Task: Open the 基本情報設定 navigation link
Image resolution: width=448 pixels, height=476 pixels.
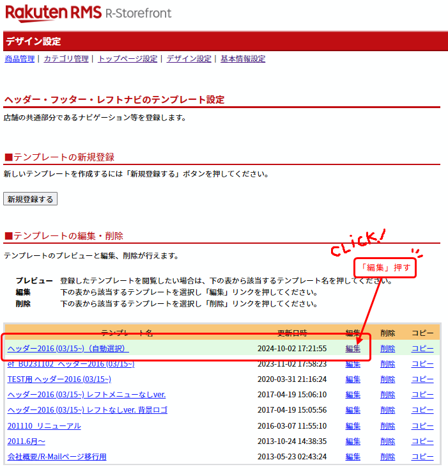Action: pyautogui.click(x=243, y=59)
